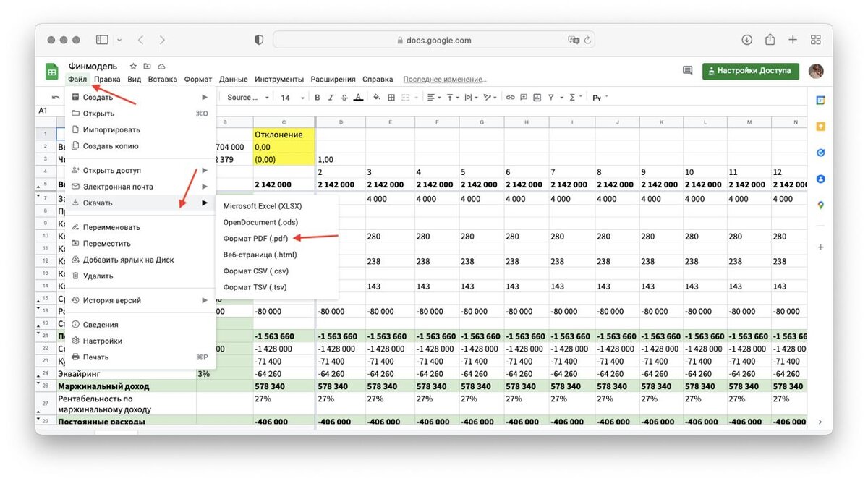Insert a comment via toolbar icon
Viewport: 868px width, 481px height.
coord(524,98)
